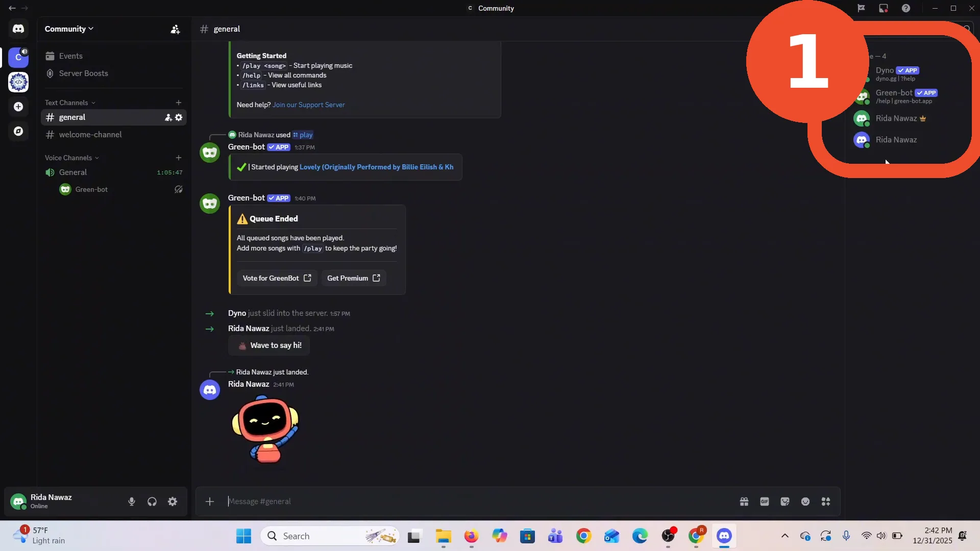Open Events in channel list
The width and height of the screenshot is (980, 551).
(x=113, y=56)
